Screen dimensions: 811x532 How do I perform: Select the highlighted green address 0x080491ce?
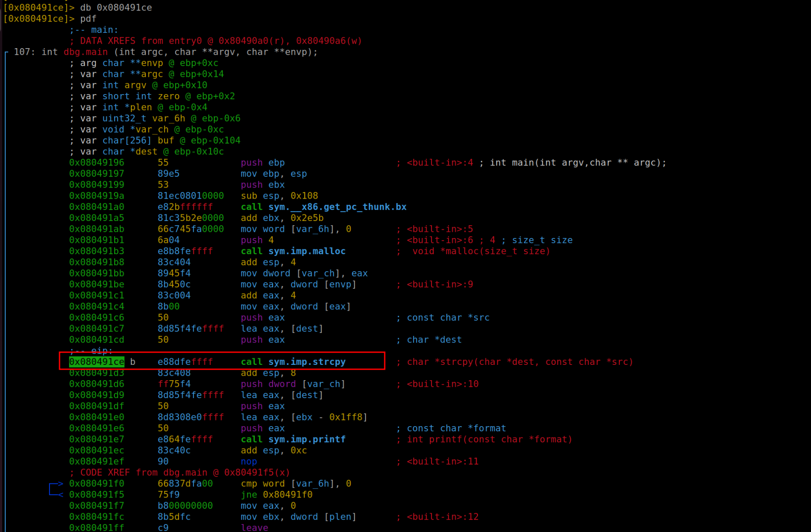tap(97, 362)
